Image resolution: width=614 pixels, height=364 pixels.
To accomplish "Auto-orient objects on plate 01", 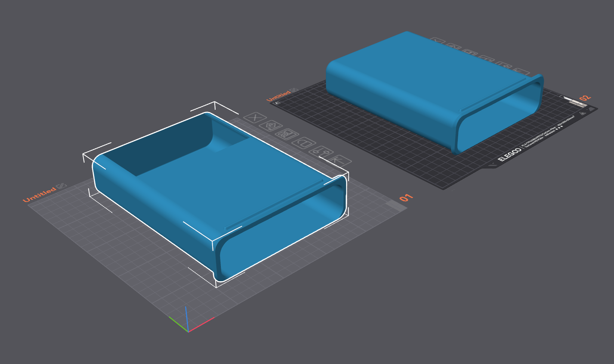I will click(271, 125).
